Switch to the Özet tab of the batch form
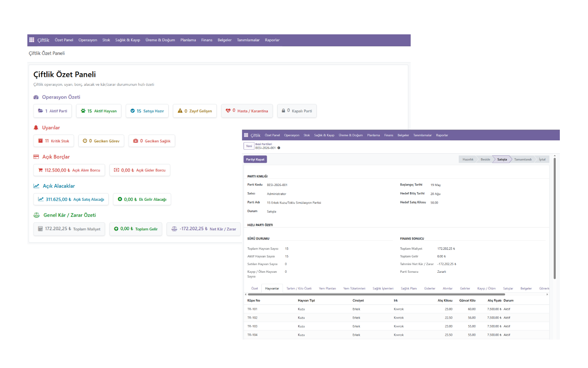The width and height of the screenshot is (588, 368). [x=254, y=288]
